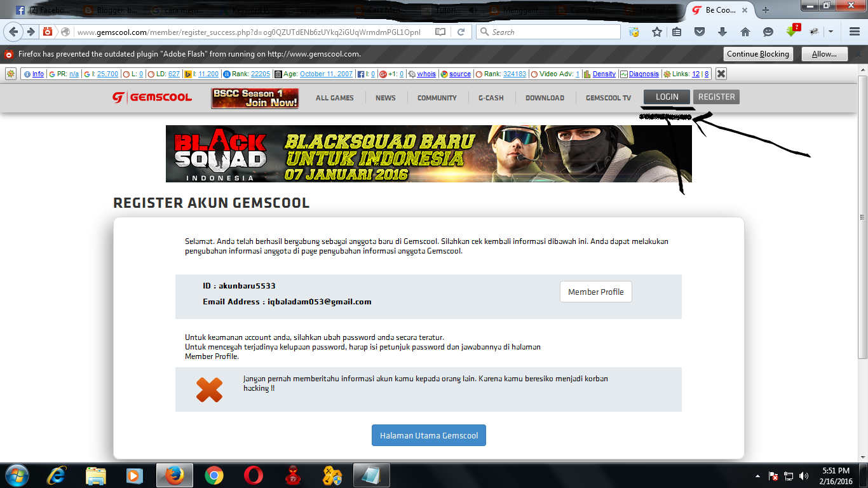Click the Firefox forward arrow button
868x488 pixels.
[x=31, y=32]
